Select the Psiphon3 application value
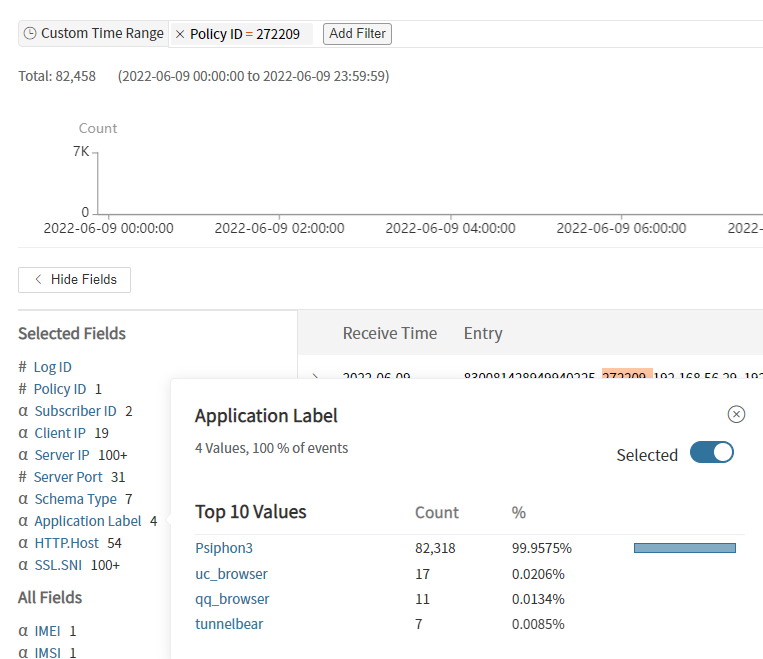 [224, 548]
